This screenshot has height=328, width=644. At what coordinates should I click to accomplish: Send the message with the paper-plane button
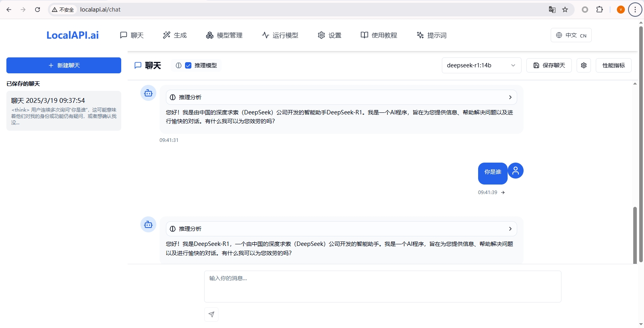(x=211, y=314)
